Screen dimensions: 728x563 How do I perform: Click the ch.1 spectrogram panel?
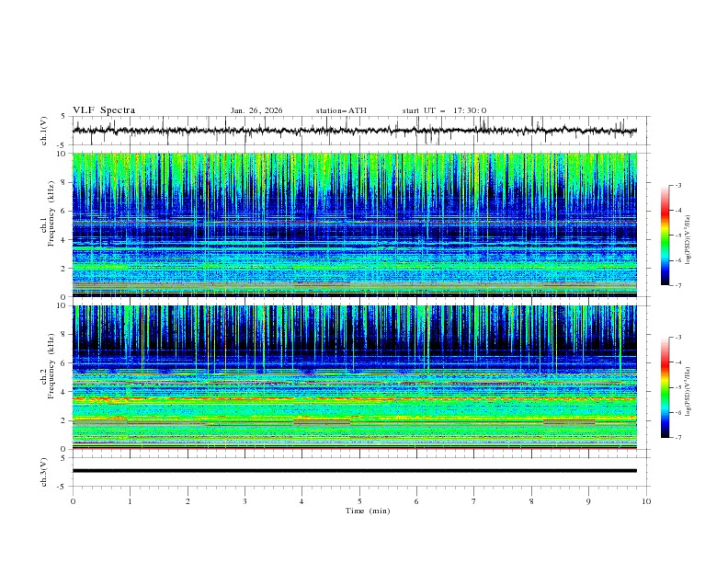pos(355,224)
